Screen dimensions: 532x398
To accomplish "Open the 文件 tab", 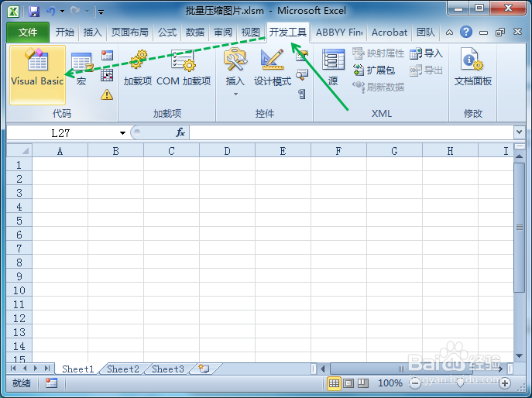I will (x=28, y=33).
